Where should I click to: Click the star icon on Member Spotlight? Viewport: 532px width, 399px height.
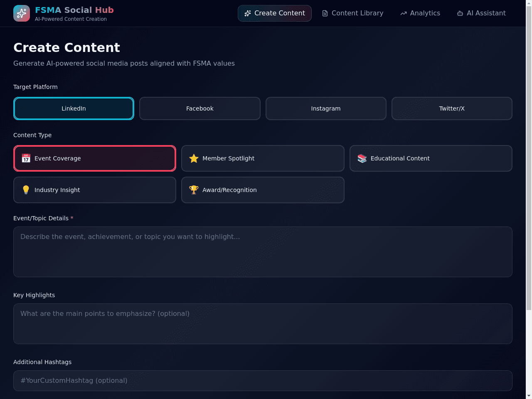point(194,158)
